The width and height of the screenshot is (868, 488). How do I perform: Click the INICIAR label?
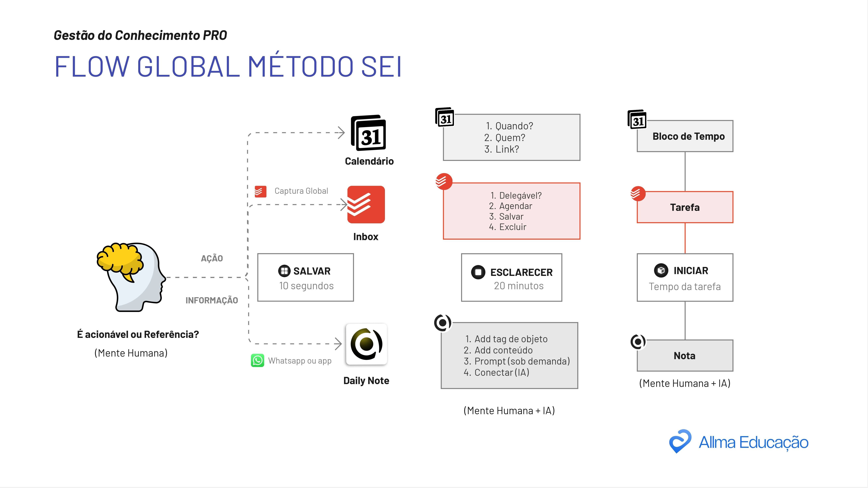click(691, 271)
